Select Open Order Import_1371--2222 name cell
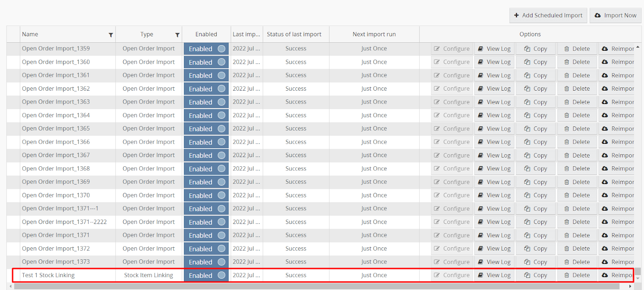644x290 pixels. coord(68,222)
